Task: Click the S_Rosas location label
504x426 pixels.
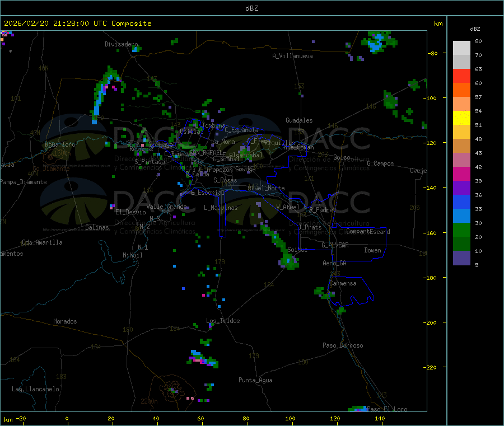Action: tap(225, 180)
